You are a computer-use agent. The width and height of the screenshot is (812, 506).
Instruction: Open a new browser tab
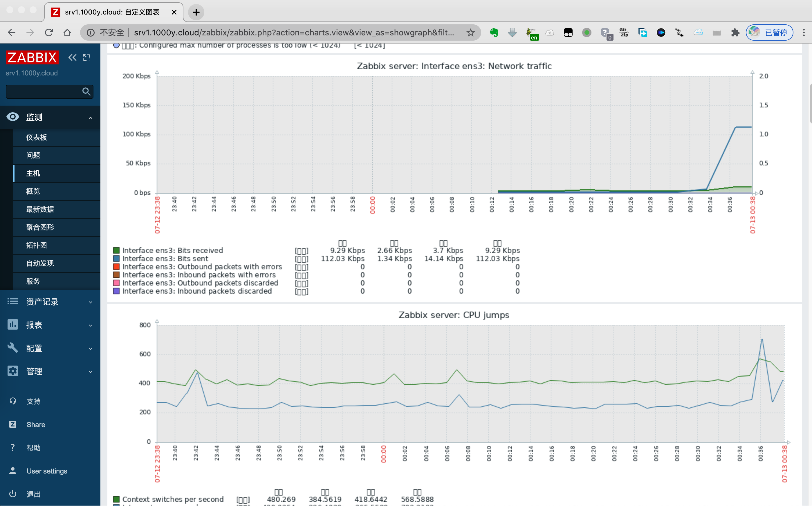(x=196, y=12)
